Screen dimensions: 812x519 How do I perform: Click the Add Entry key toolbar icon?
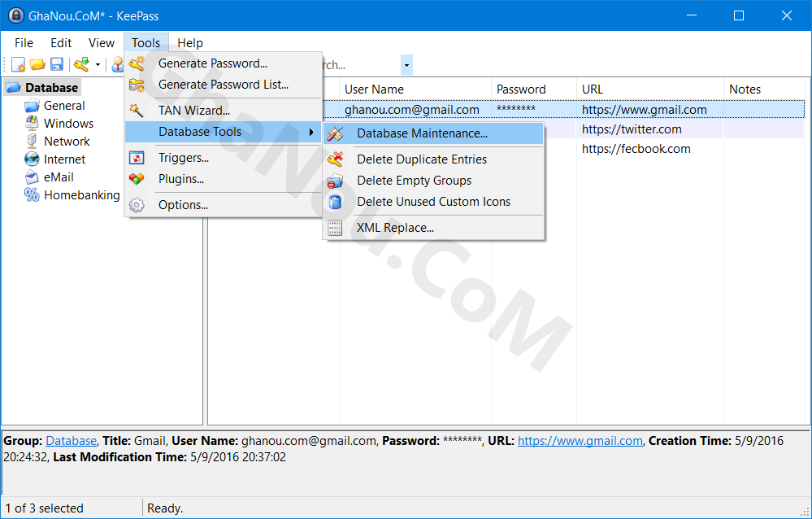(x=81, y=65)
